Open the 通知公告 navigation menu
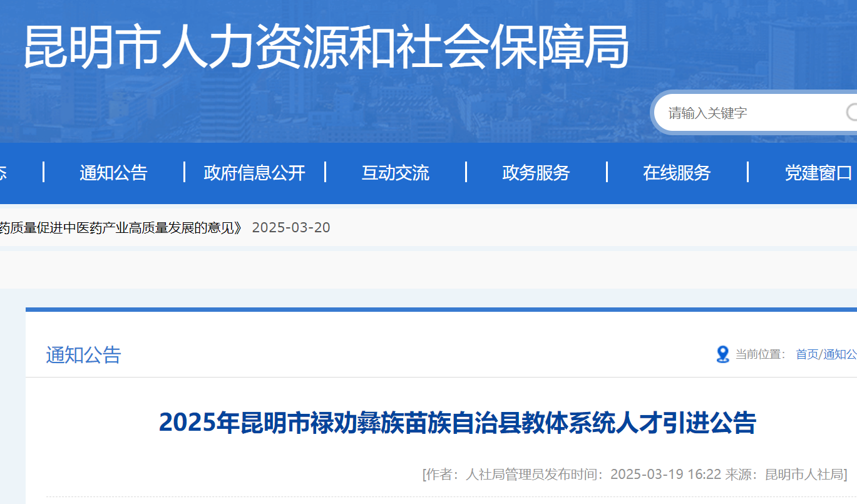 [113, 173]
